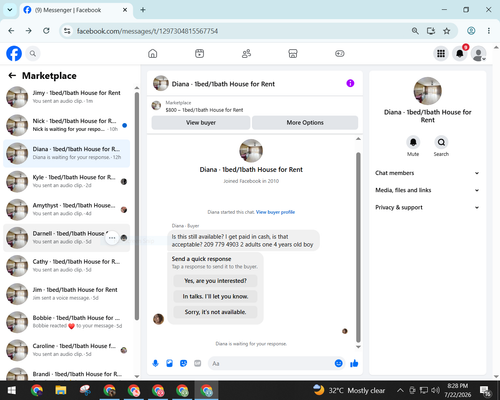Viewport: 500px width, 400px height.
Task: Open the Windows Start menu
Action: click(12, 390)
